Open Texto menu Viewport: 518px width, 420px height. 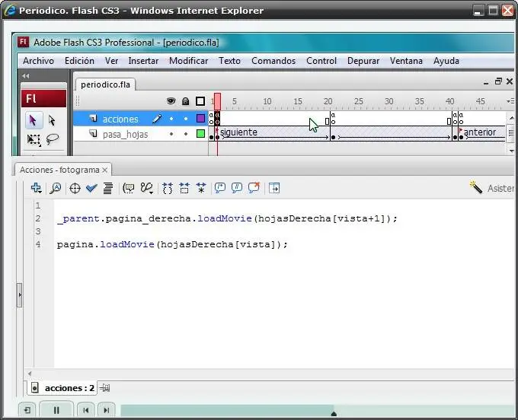point(229,61)
